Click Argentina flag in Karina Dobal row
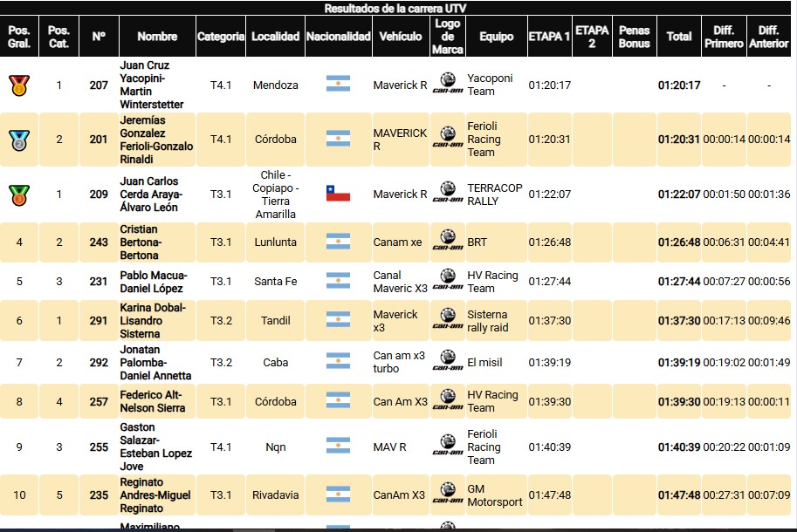The image size is (797, 532). click(x=338, y=320)
